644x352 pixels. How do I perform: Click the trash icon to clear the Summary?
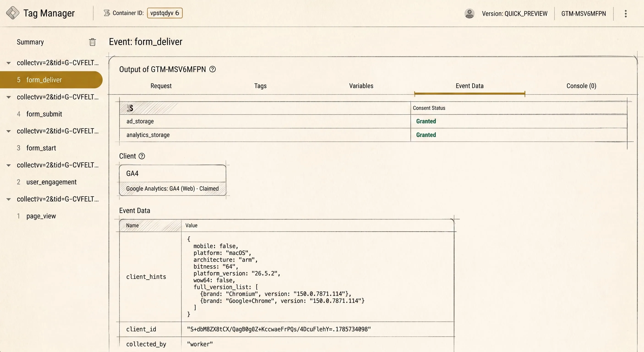pyautogui.click(x=93, y=42)
